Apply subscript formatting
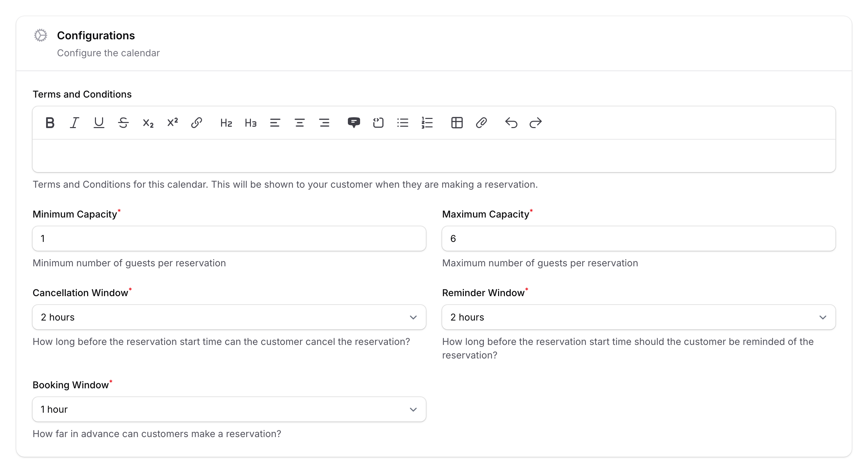Image resolution: width=868 pixels, height=473 pixels. [x=147, y=123]
